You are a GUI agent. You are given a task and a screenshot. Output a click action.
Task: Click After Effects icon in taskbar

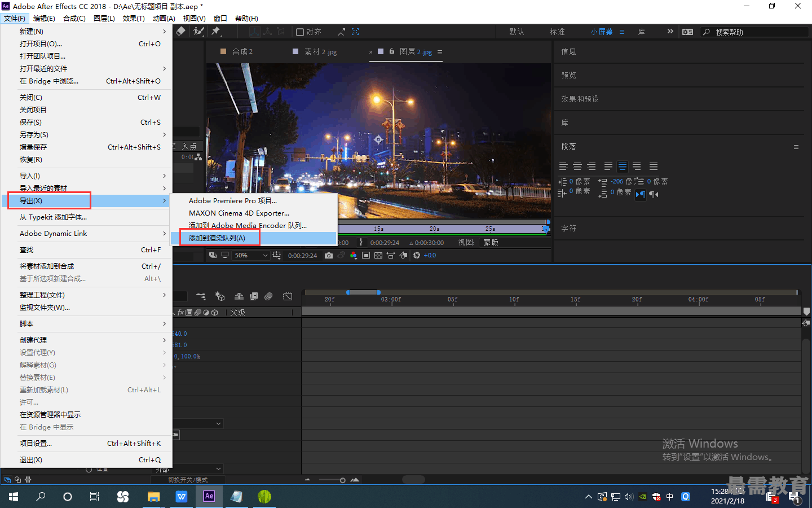tap(209, 496)
